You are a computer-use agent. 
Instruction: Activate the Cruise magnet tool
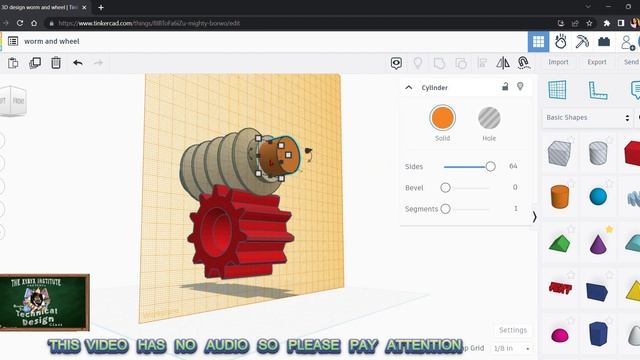tap(524, 63)
